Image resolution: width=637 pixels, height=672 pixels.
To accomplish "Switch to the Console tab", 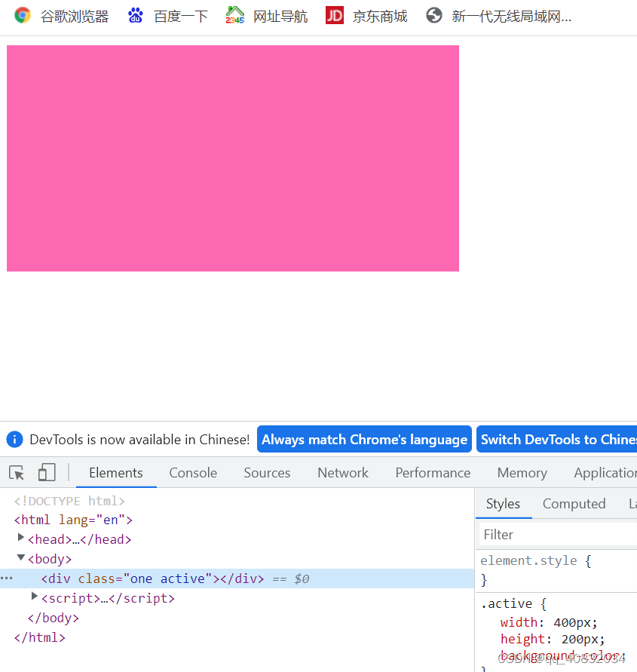I will 193,473.
